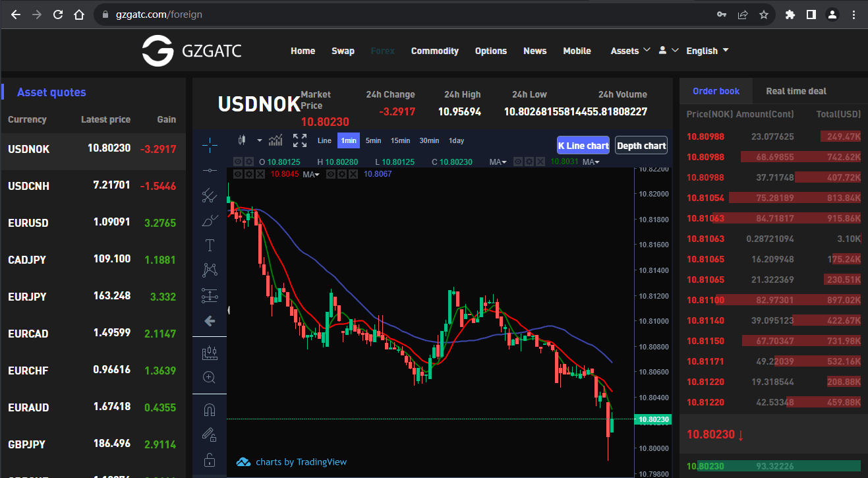Select the brush drawing tool

(x=210, y=220)
